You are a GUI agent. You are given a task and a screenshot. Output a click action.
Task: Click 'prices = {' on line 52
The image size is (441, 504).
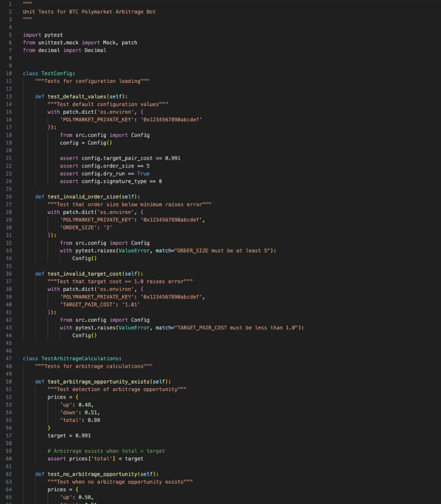pos(63,398)
